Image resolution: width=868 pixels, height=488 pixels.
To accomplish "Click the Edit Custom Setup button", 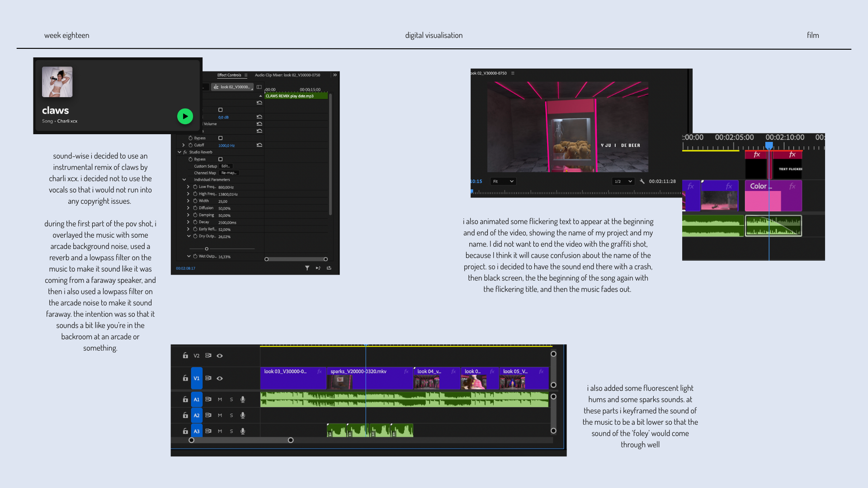I will pyautogui.click(x=226, y=166).
